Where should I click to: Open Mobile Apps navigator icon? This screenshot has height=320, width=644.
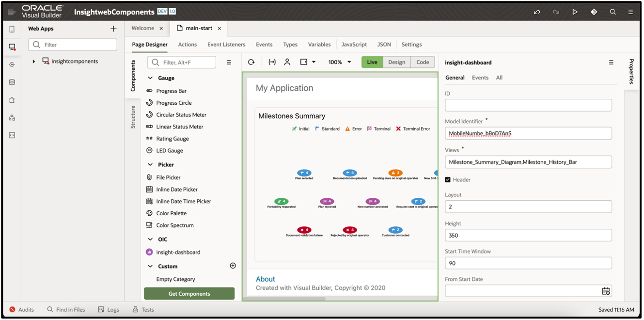click(12, 29)
